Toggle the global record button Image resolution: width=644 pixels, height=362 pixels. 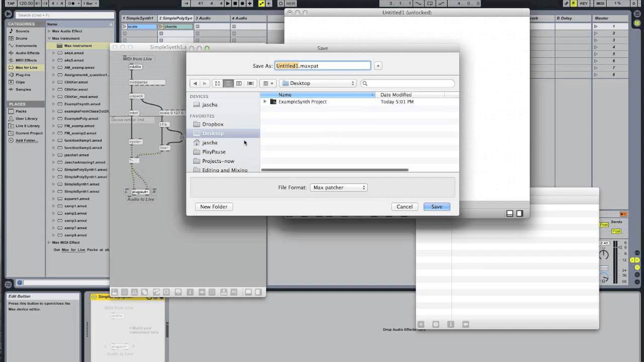242,4
